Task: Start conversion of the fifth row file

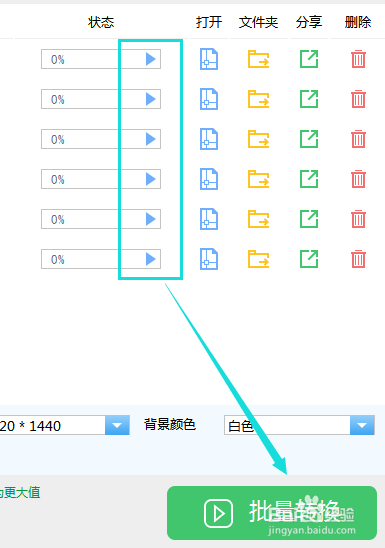Action: pyautogui.click(x=151, y=219)
